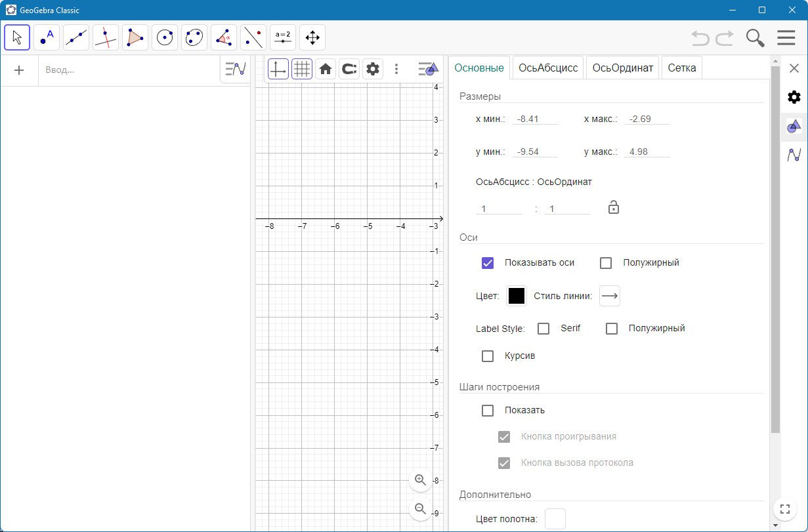Uncheck the Показывать оси checkbox
Viewport: 808px width, 532px height.
(x=488, y=263)
